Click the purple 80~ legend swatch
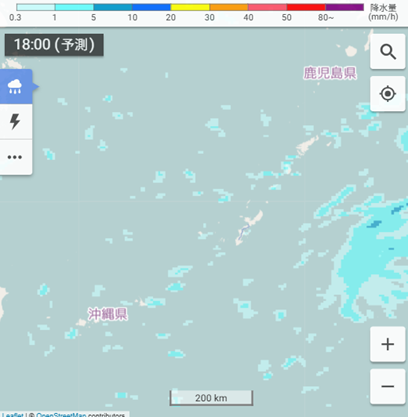The width and height of the screenshot is (408, 417). pos(345,7)
